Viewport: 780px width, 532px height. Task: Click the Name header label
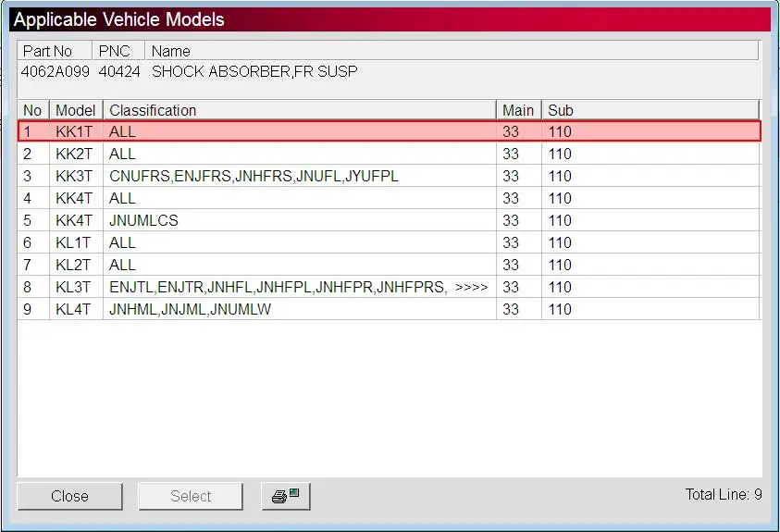click(x=170, y=51)
